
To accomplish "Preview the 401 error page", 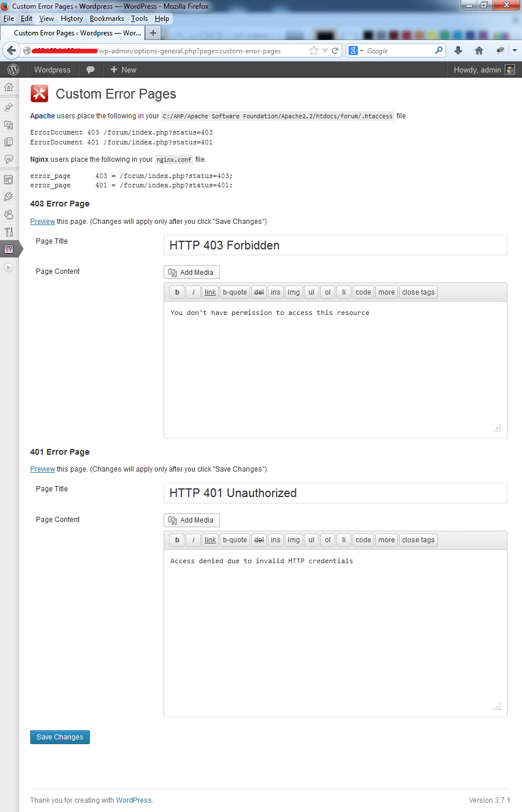I will point(42,469).
